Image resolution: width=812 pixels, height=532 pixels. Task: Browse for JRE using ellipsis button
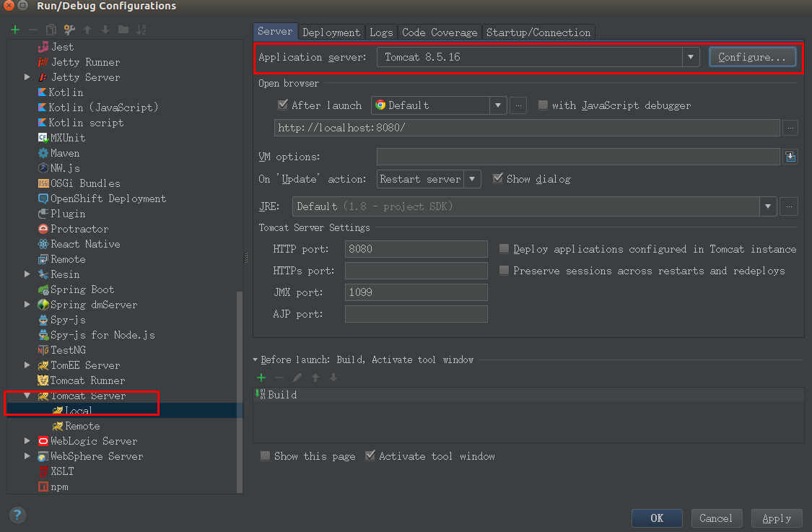[789, 206]
